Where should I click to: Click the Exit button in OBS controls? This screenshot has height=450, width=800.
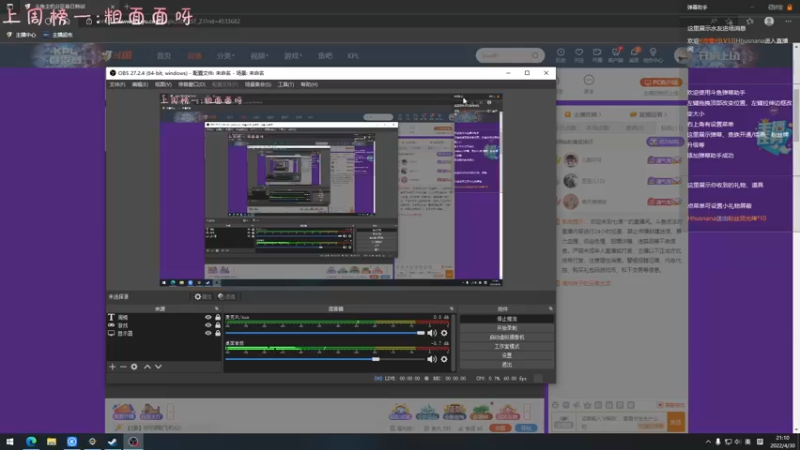pyautogui.click(x=507, y=365)
